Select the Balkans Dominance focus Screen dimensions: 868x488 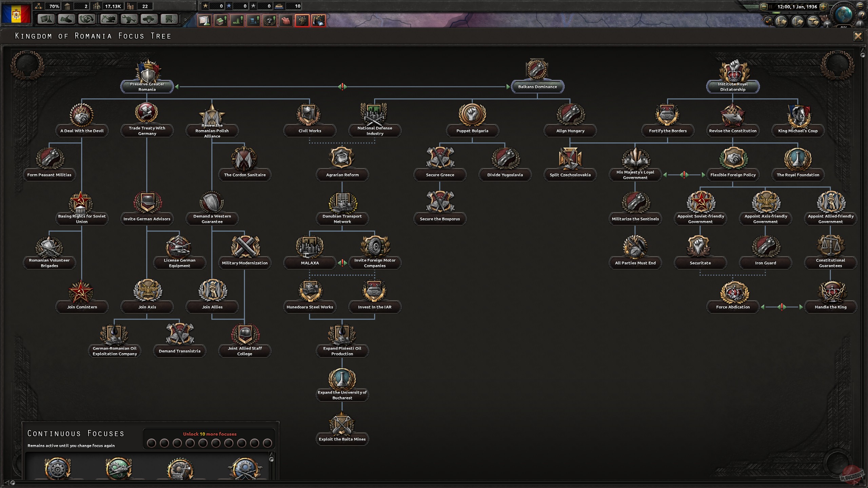[537, 87]
